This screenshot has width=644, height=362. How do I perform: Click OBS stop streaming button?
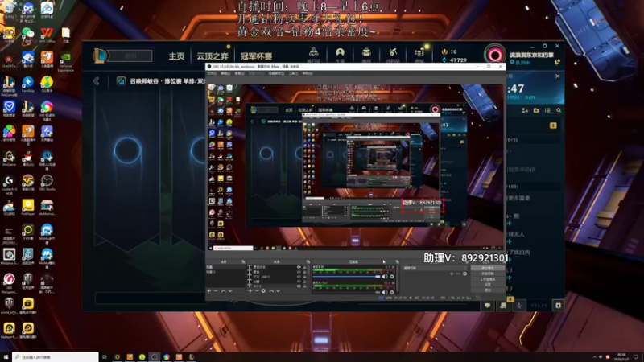(x=488, y=268)
